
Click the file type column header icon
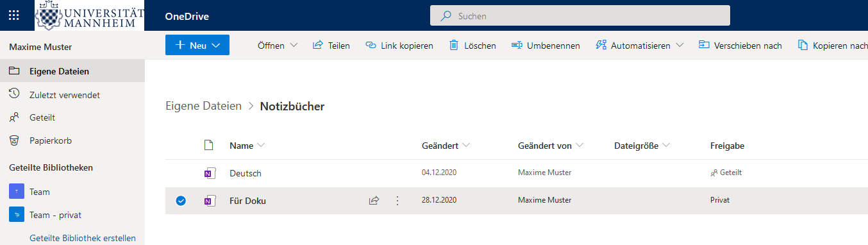click(x=208, y=146)
